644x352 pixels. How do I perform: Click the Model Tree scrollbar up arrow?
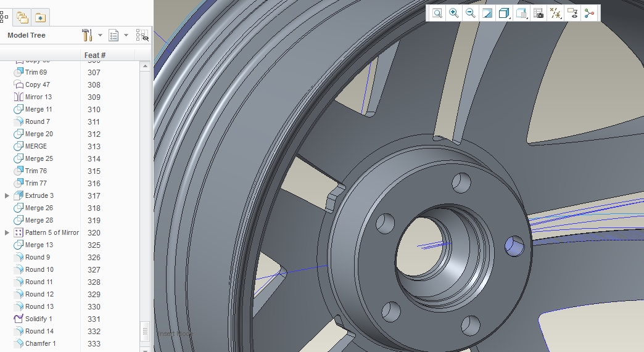pos(145,66)
